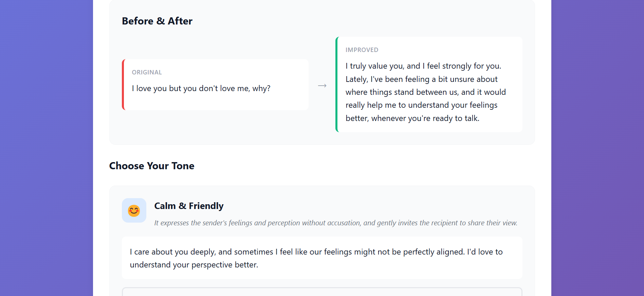Click the ORIGINAL label
644x296 pixels.
tap(147, 72)
